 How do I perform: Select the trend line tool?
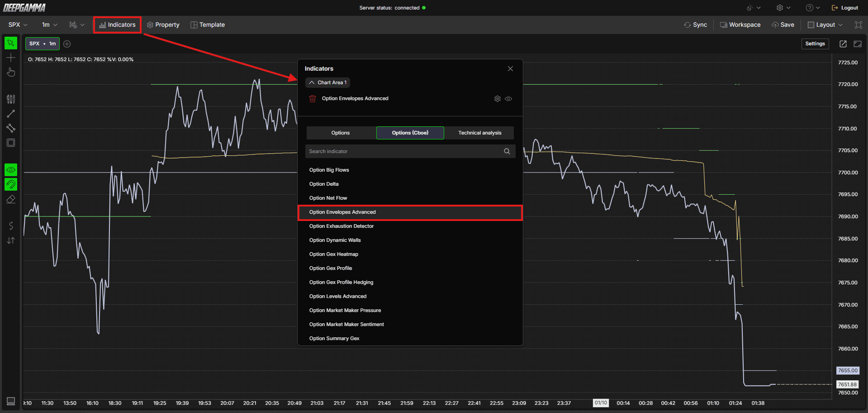point(11,114)
